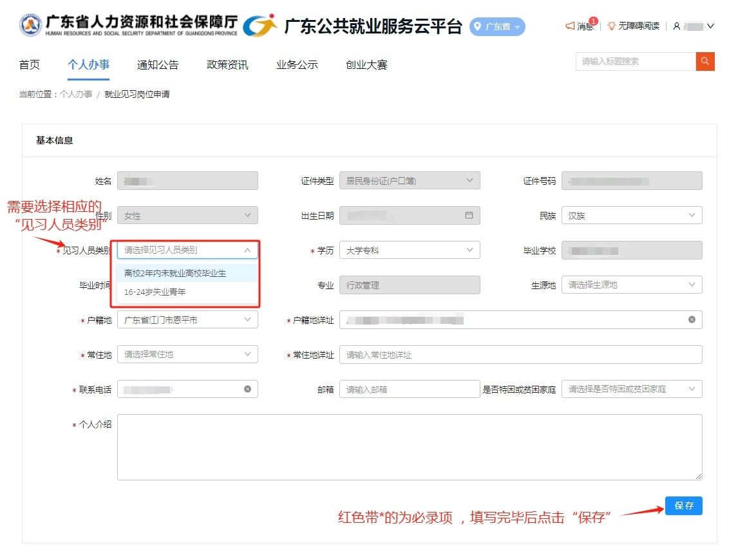Viewport: 756px width, 557px height.
Task: Click the user account avatar icon
Action: point(676,26)
